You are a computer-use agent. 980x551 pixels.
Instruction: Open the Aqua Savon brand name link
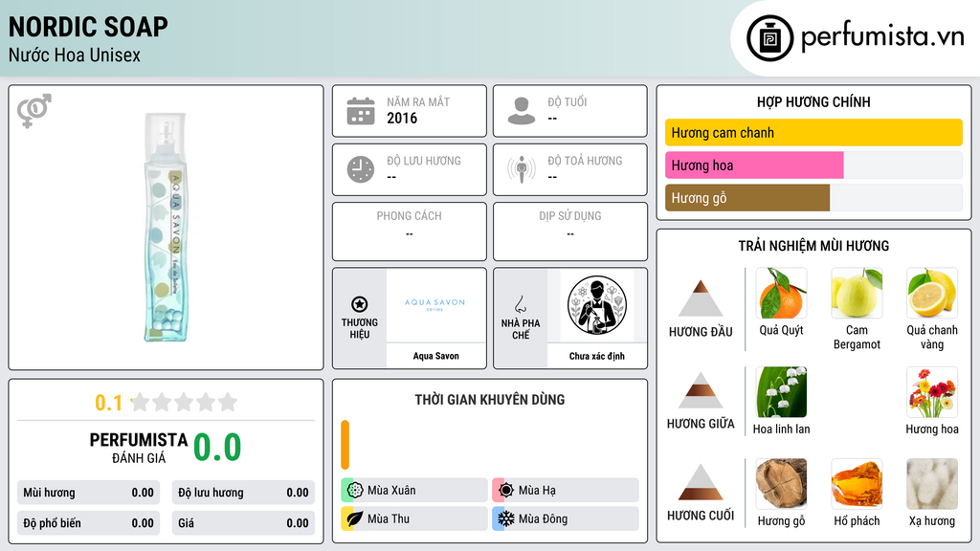pos(435,356)
